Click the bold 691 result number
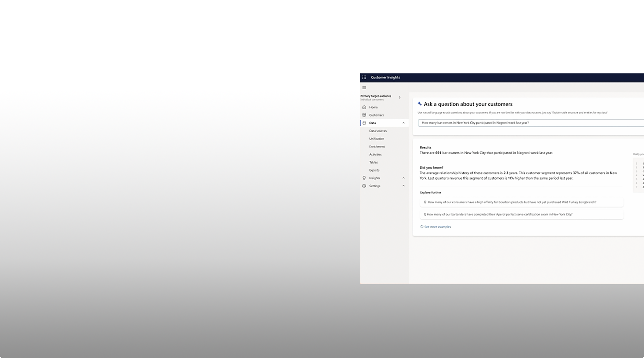The image size is (644, 358). [438, 153]
